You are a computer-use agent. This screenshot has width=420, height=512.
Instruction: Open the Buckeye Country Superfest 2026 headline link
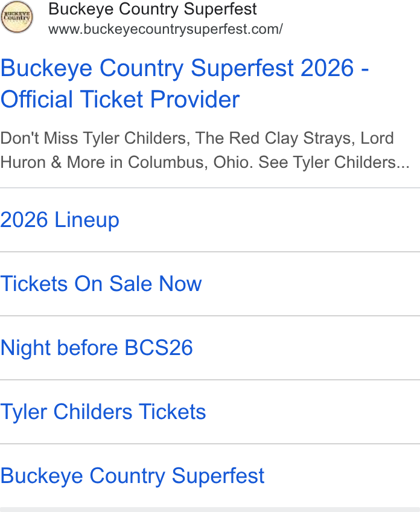[185, 83]
